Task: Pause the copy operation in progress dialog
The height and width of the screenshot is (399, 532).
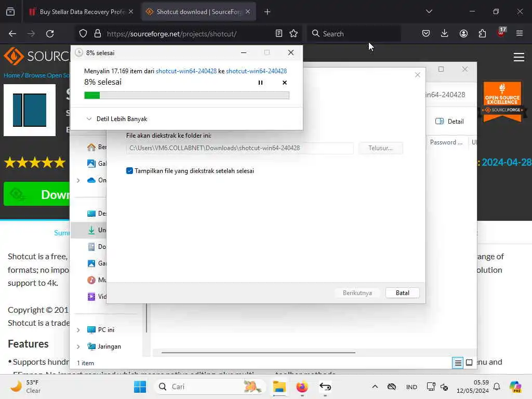Action: pyautogui.click(x=260, y=83)
